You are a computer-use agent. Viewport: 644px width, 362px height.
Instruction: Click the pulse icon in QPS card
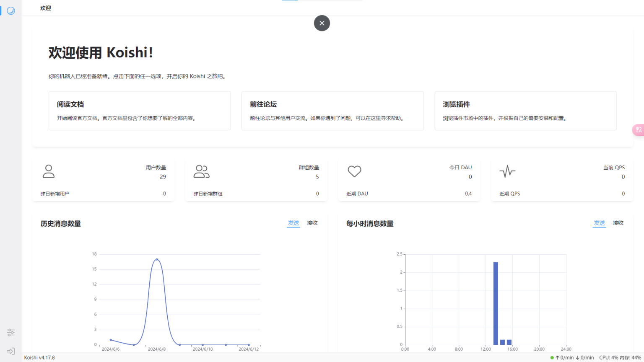(x=507, y=171)
